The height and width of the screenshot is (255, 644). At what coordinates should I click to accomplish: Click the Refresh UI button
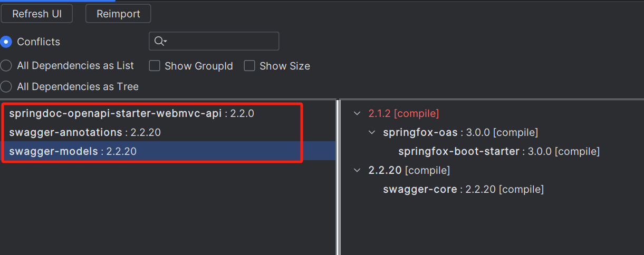click(37, 14)
